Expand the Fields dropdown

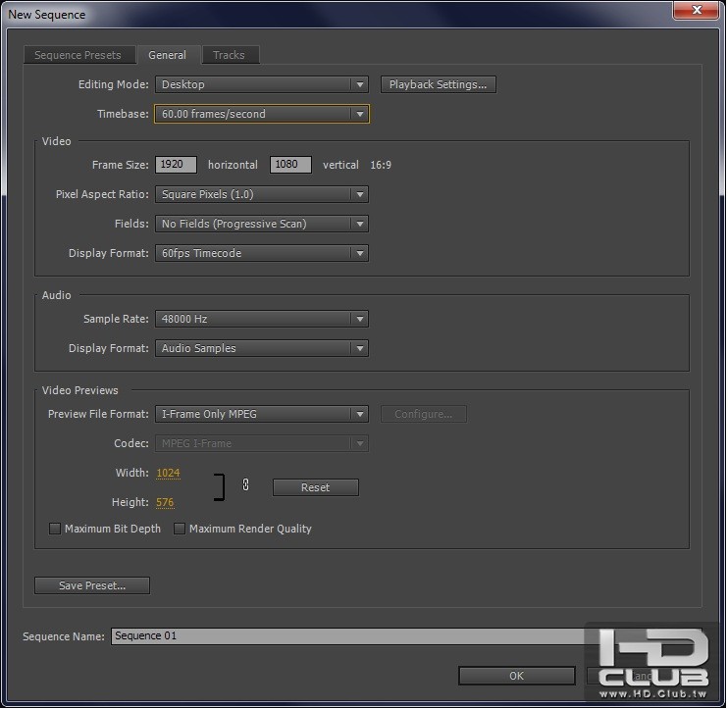click(x=262, y=224)
